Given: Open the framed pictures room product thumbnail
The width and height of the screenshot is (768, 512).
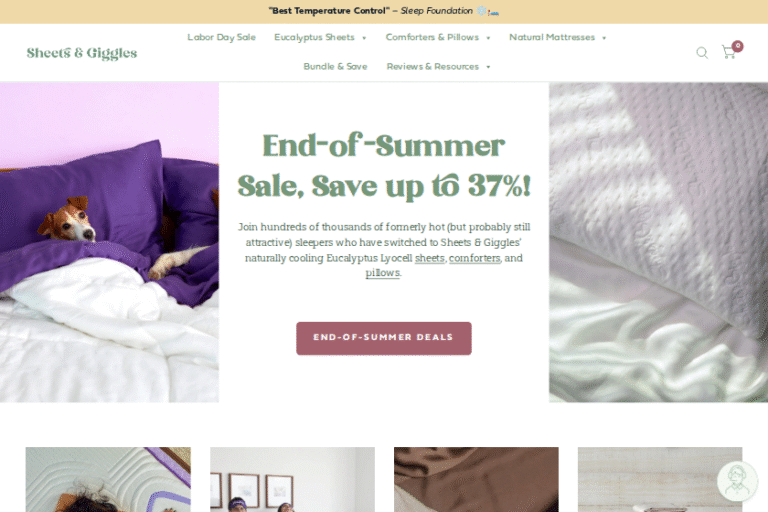Looking at the screenshot, I should click(292, 479).
